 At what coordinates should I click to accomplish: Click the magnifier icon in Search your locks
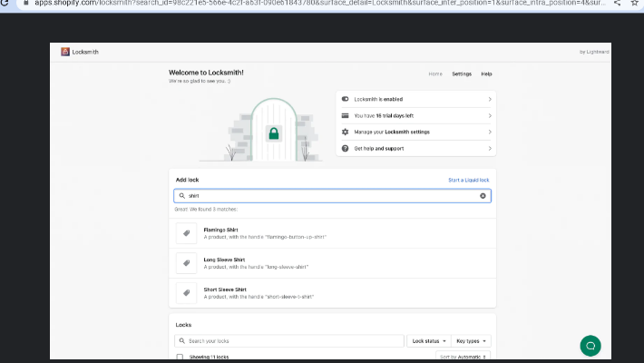(x=182, y=341)
